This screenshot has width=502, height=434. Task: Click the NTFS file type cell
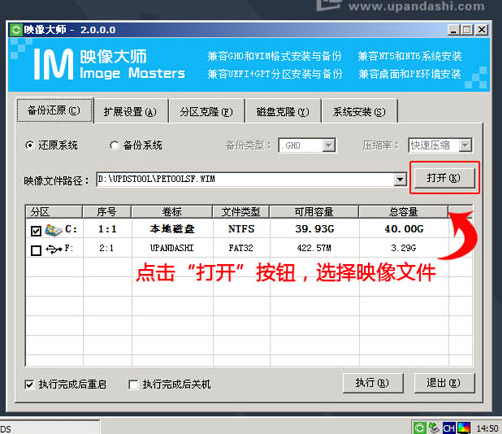click(x=241, y=229)
